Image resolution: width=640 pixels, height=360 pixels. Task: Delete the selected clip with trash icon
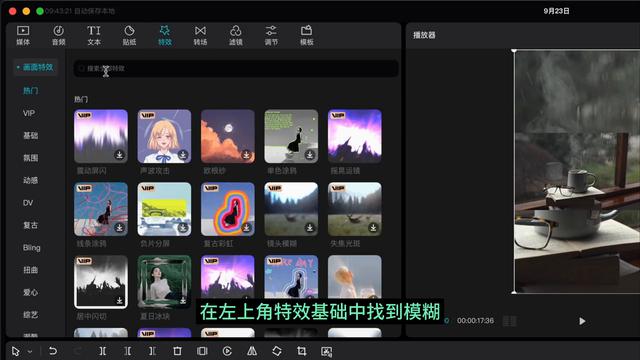(177, 351)
